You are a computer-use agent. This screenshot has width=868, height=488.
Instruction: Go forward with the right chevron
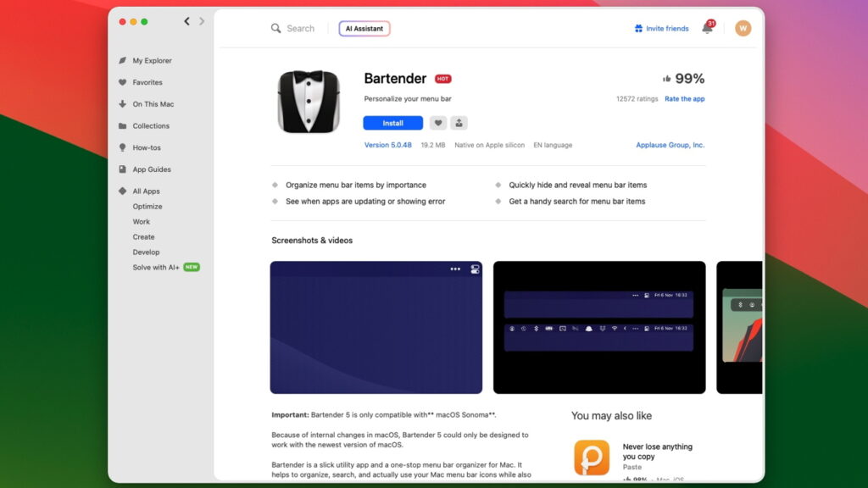[202, 21]
